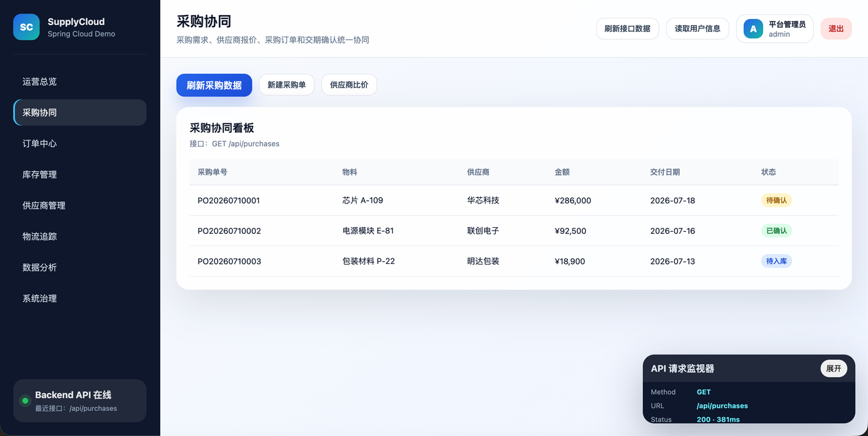Click the 平台管理员 admin profile card
The width and height of the screenshot is (868, 436).
(774, 28)
